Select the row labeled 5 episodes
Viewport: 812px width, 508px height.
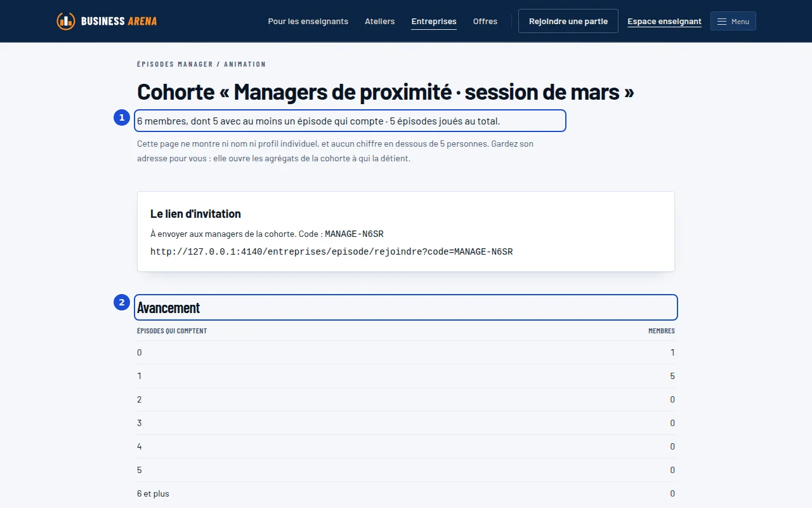[406, 470]
